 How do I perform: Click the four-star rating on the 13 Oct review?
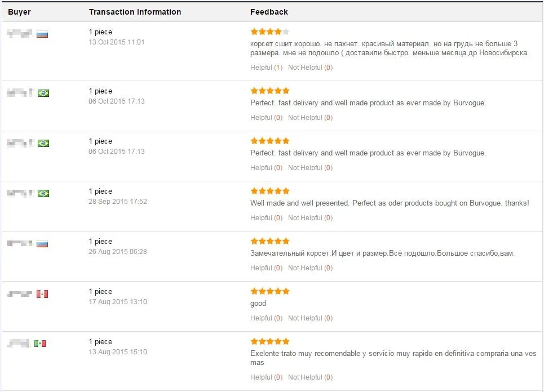pos(270,32)
